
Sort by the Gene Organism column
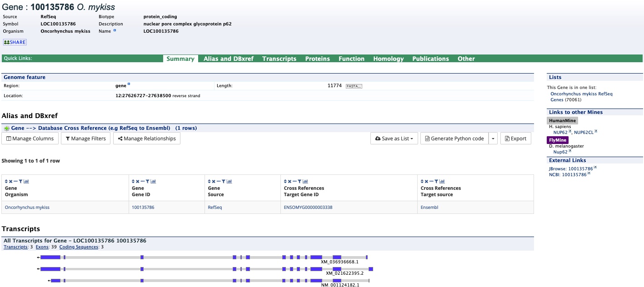click(x=6, y=181)
